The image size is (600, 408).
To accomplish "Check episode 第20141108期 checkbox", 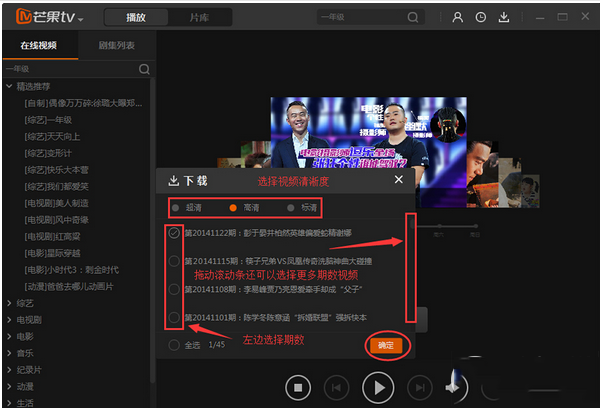I will (x=174, y=289).
